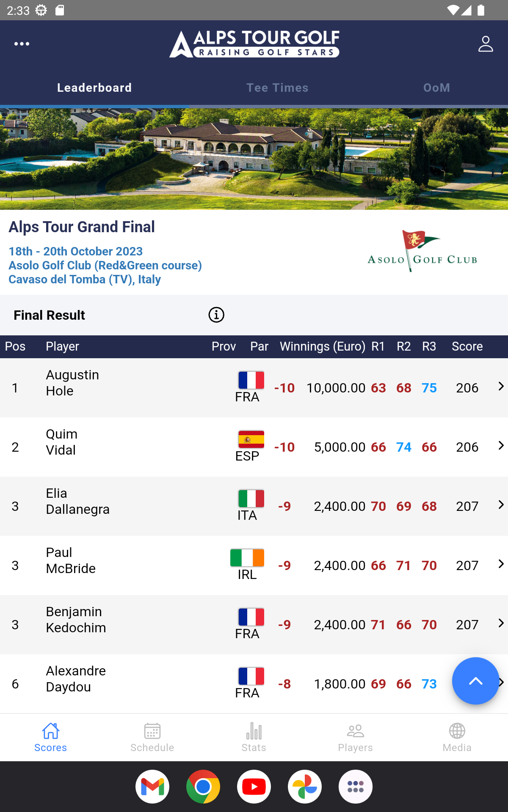Expand Quim Vidal's scorecard chevron

pyautogui.click(x=501, y=445)
